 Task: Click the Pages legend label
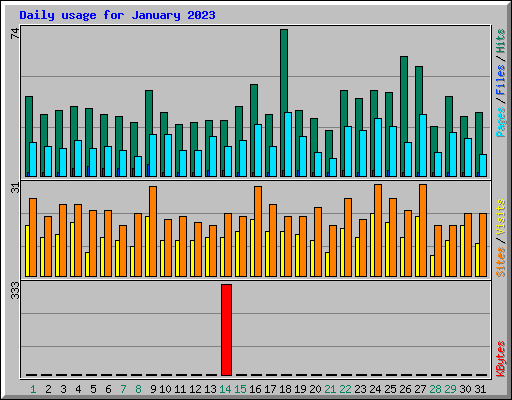[500, 122]
